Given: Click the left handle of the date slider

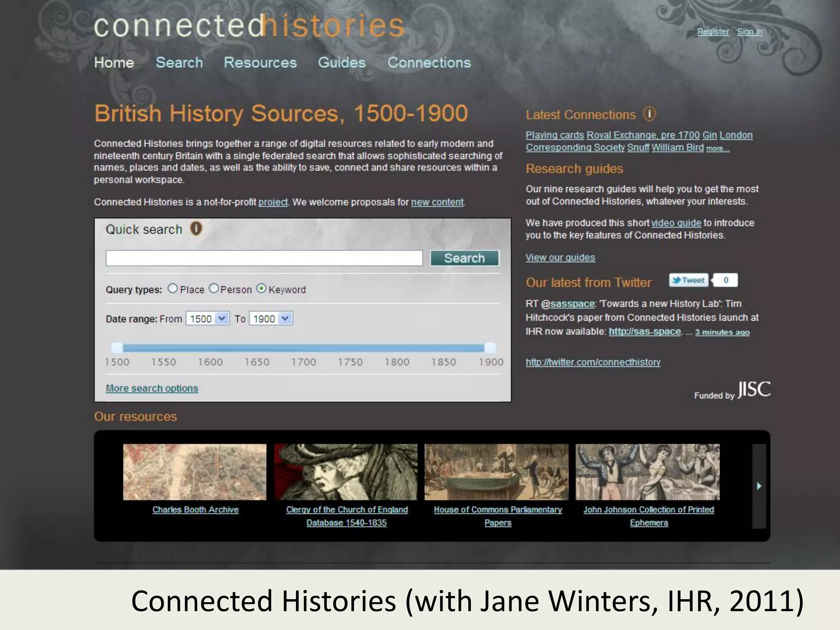Looking at the screenshot, I should 117,348.
